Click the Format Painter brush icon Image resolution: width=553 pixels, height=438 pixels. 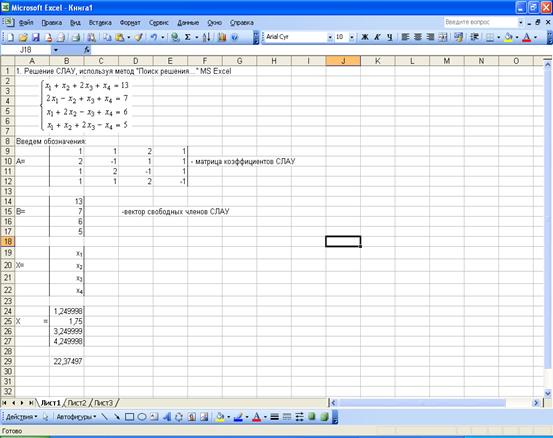pos(139,37)
